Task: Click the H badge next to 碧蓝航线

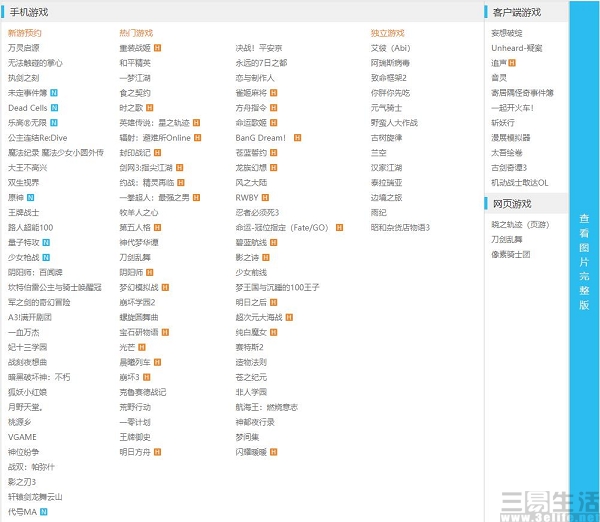Action: [274, 243]
